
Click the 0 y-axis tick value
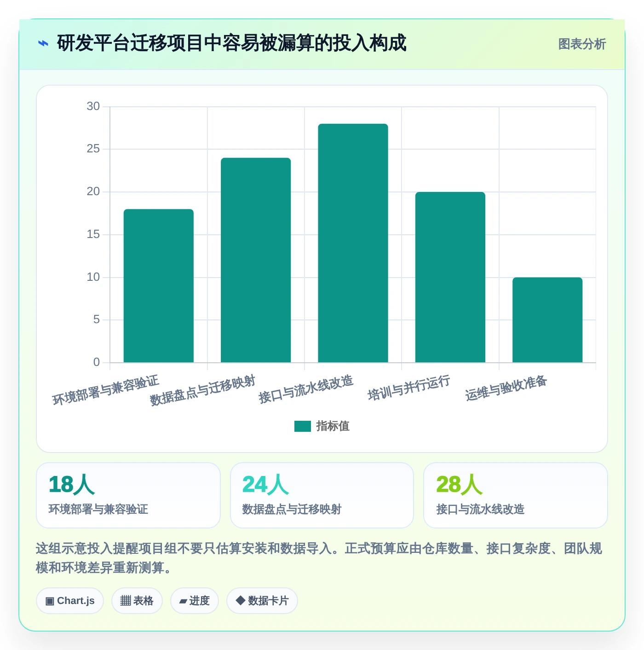point(97,362)
